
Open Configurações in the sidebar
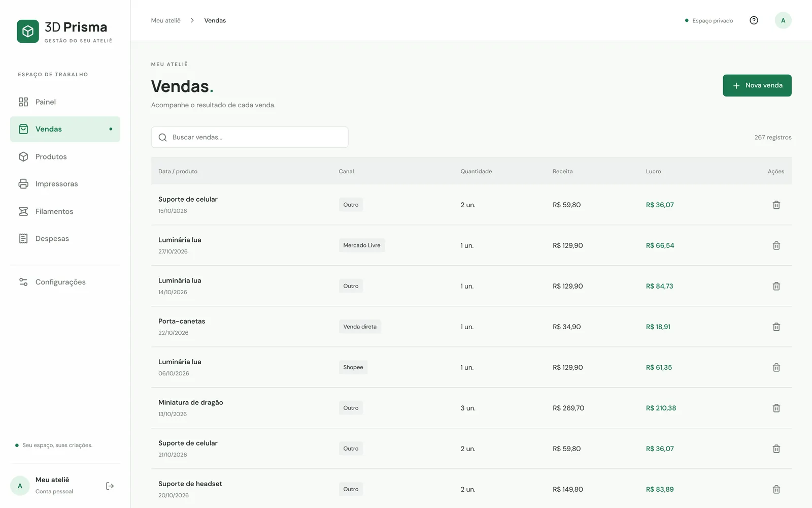point(65,282)
